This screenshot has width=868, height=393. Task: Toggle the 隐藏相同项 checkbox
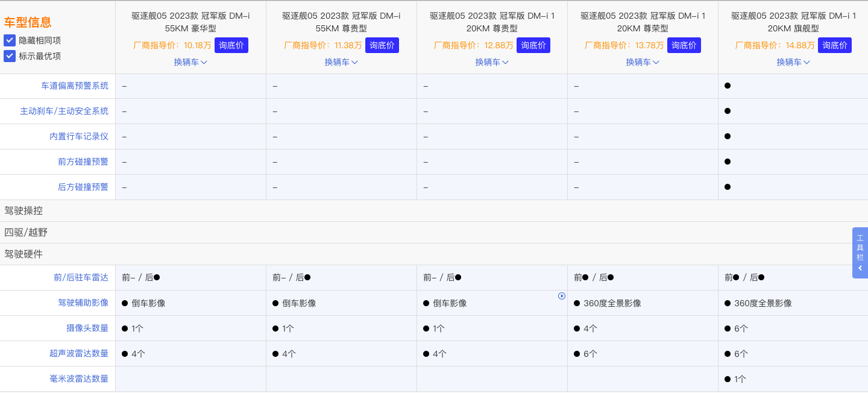click(10, 40)
